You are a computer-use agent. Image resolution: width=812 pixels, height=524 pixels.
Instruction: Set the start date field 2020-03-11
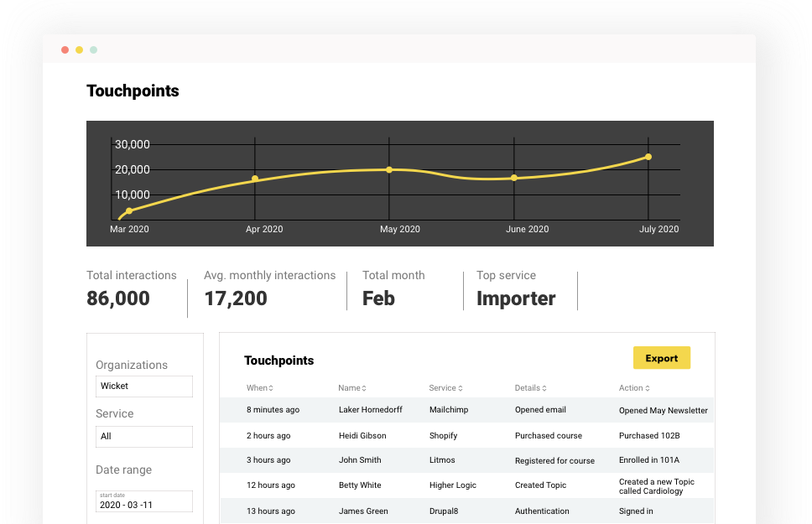[144, 501]
